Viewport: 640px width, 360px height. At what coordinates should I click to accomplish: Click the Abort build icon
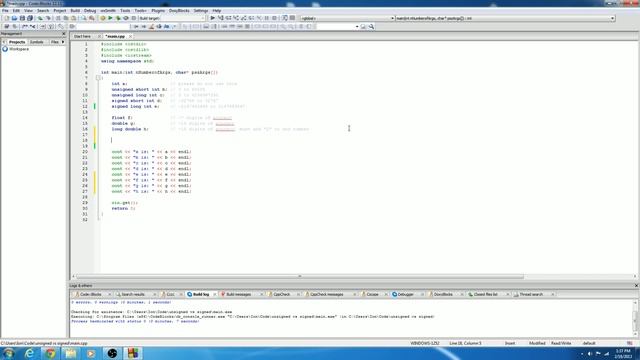[x=133, y=18]
